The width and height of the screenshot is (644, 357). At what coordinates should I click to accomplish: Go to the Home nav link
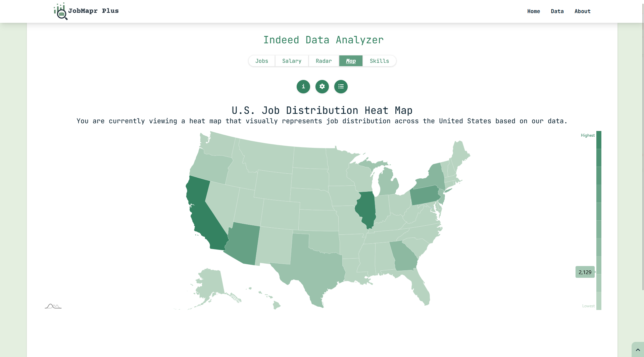(x=534, y=11)
